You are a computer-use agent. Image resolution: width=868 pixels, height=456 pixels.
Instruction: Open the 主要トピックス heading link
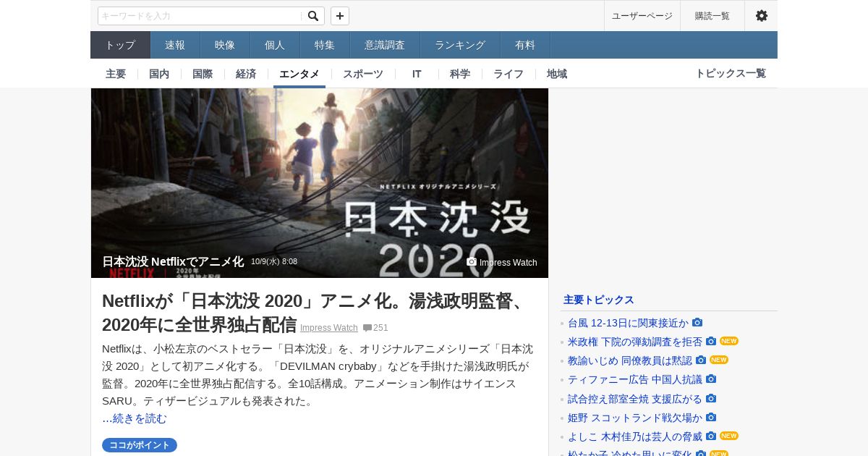click(x=599, y=300)
